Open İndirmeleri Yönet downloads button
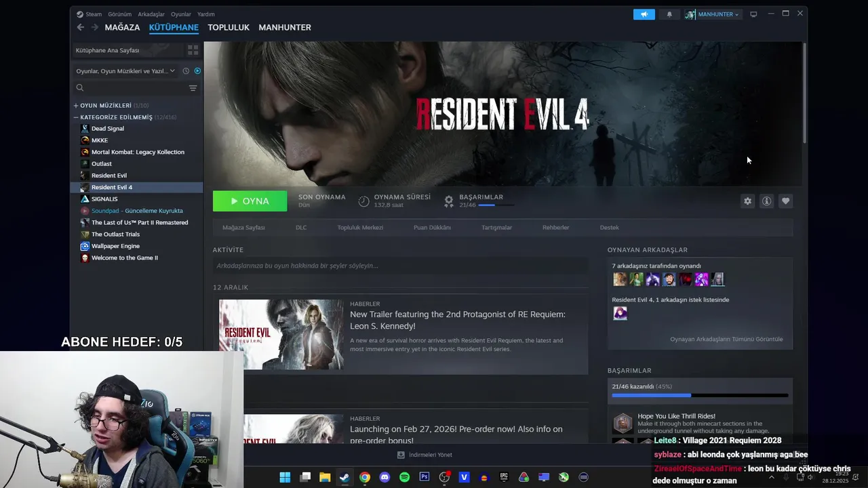 point(425,455)
